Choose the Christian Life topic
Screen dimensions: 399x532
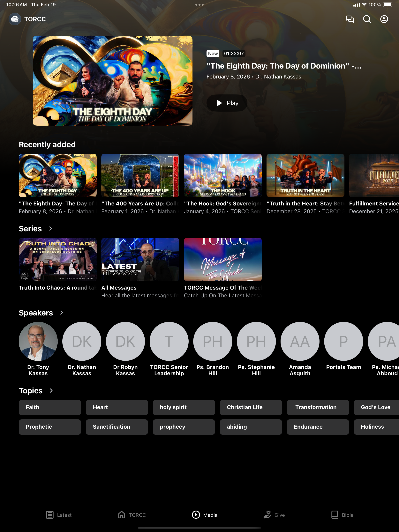(251, 407)
